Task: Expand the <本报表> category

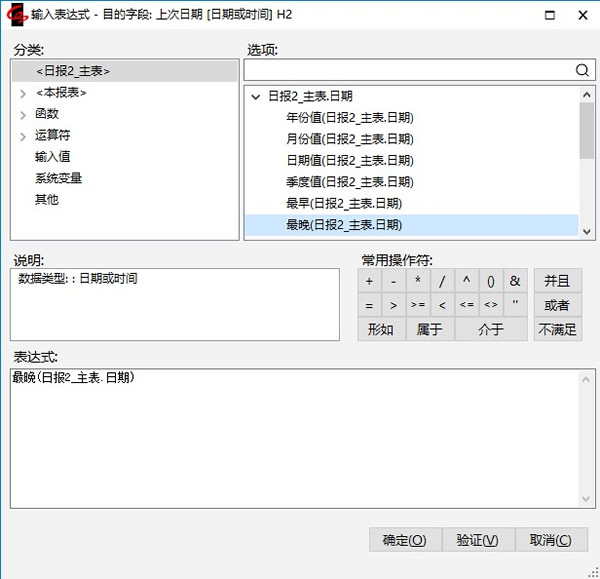Action: point(22,93)
